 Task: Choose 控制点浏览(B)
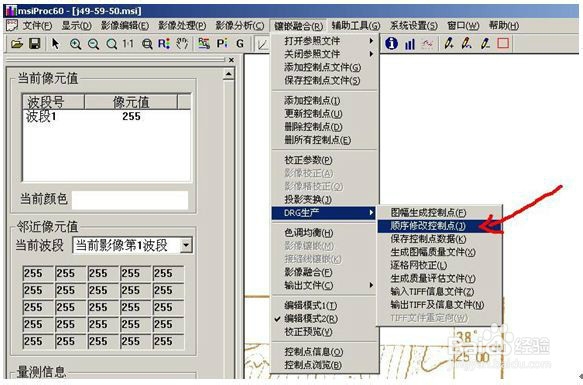325,365
